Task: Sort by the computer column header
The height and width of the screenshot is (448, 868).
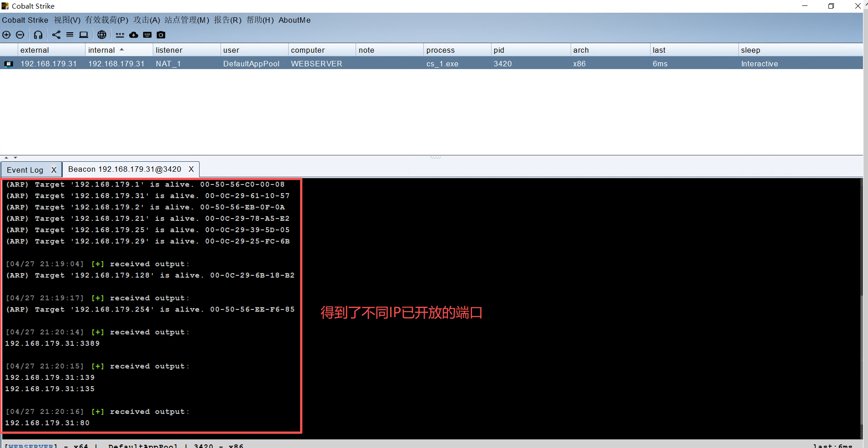Action: 322,50
